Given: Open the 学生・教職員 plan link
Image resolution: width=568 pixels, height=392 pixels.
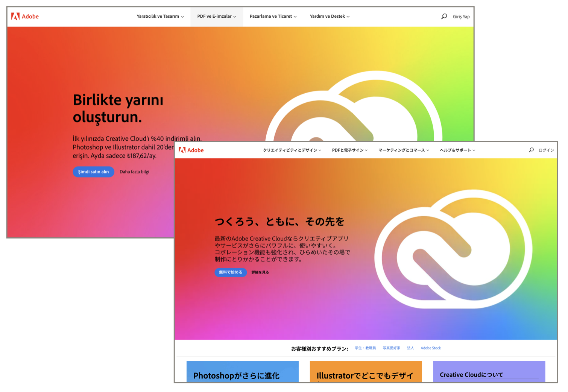Looking at the screenshot, I should click(x=365, y=348).
